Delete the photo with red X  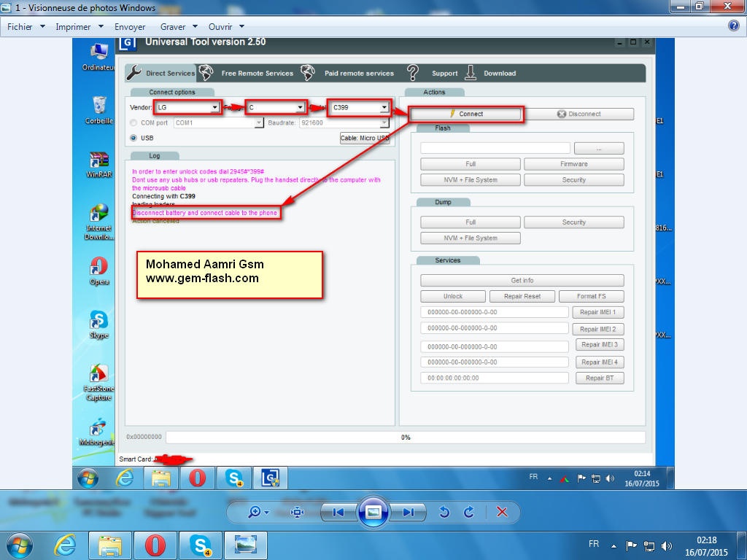tap(502, 512)
